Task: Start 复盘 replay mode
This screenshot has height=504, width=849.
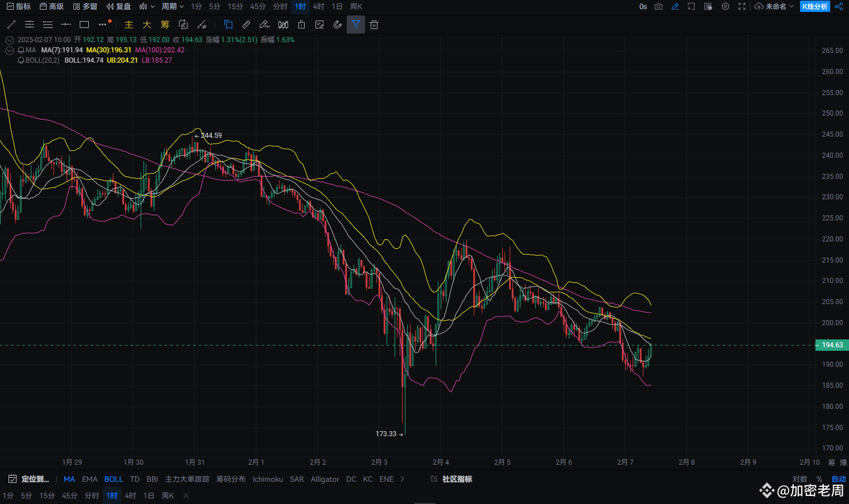Action: pos(118,6)
